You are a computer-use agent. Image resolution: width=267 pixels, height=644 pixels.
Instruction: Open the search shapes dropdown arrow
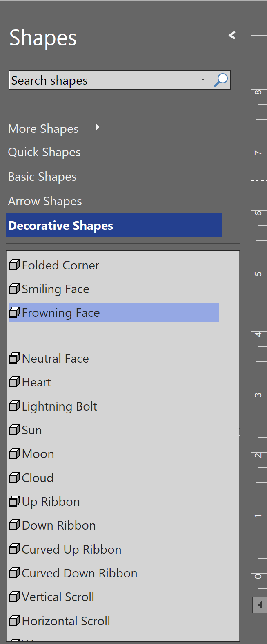(x=203, y=80)
